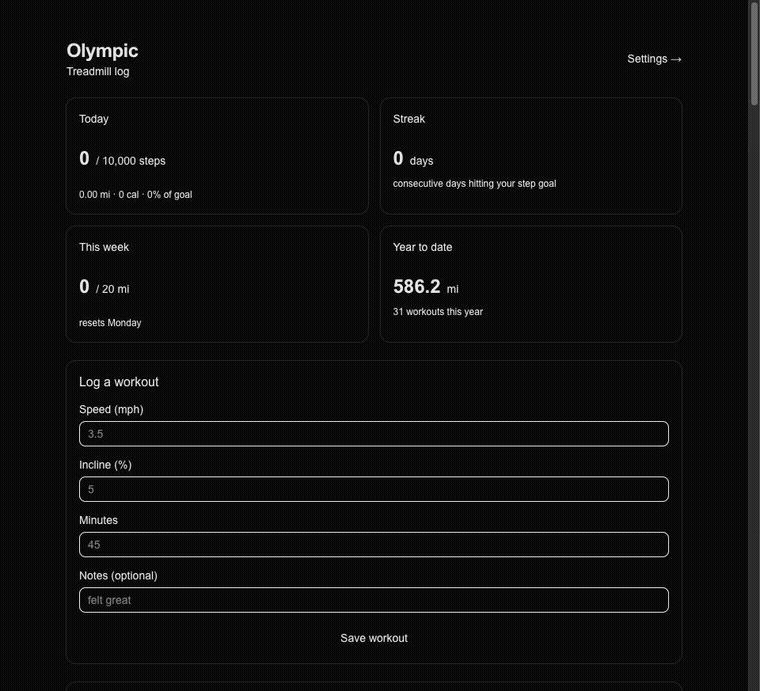Click the This week card heading
This screenshot has width=760, height=691.
104,247
